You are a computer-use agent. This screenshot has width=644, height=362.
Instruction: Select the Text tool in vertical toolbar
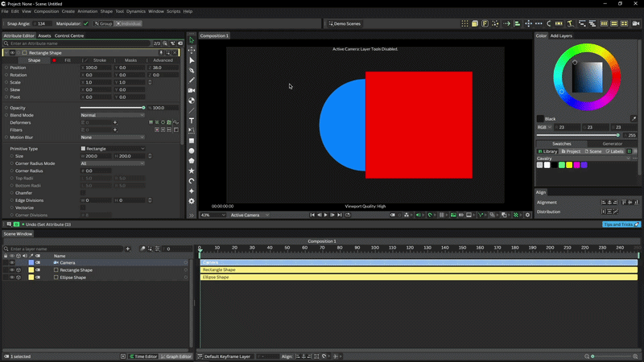pyautogui.click(x=192, y=121)
